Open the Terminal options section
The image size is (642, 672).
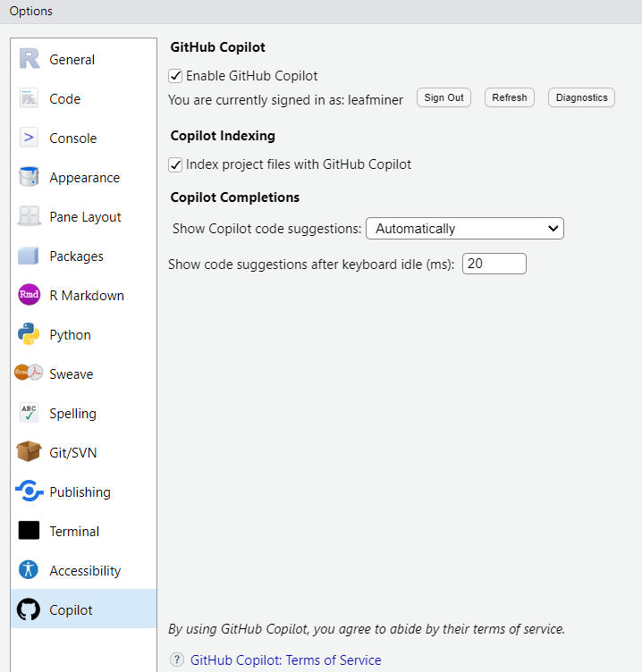(x=74, y=532)
